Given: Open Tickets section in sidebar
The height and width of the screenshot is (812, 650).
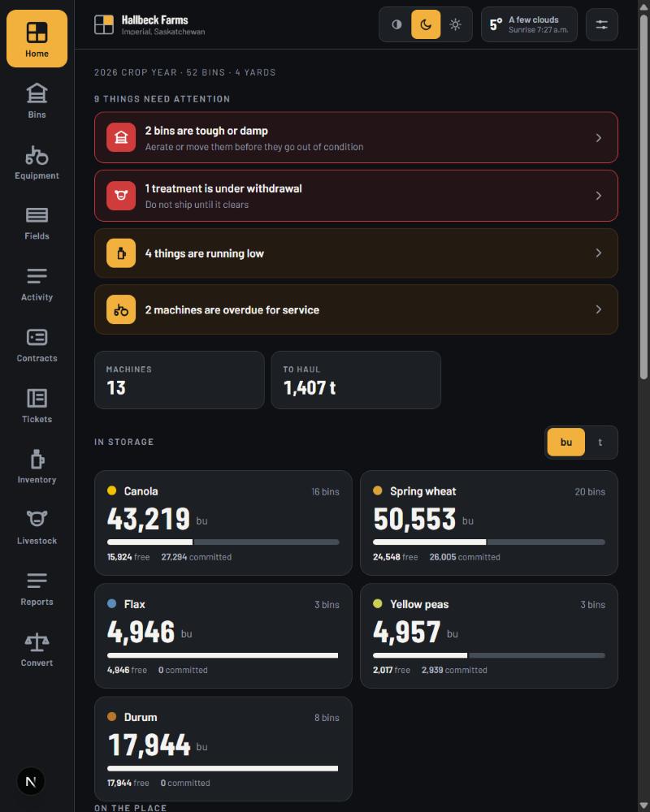Looking at the screenshot, I should coord(37,405).
